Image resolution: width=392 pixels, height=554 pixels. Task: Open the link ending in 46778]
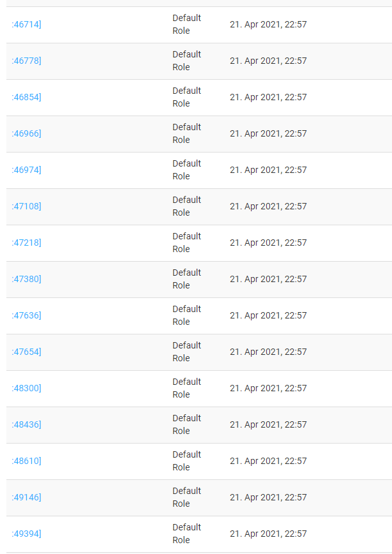27,61
